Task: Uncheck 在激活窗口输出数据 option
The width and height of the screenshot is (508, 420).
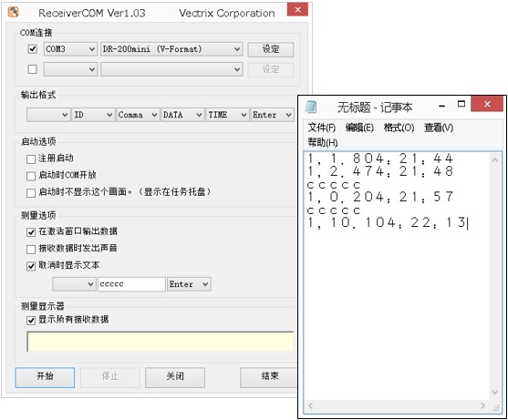Action: [x=31, y=232]
